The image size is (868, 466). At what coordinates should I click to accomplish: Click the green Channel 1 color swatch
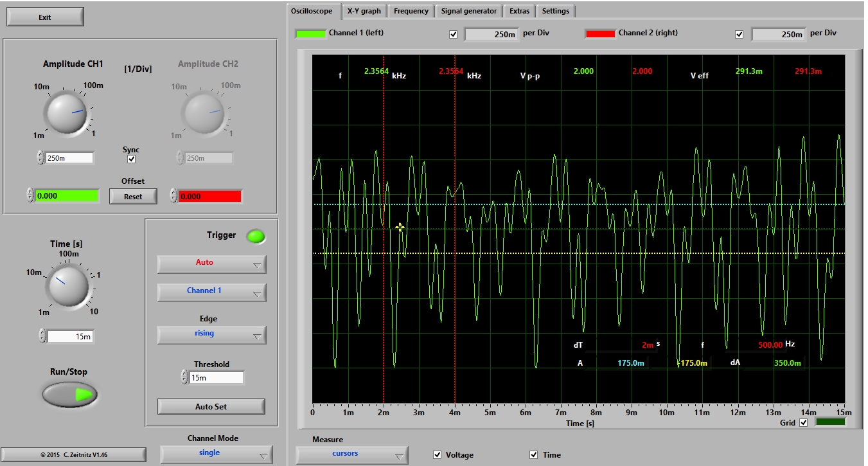pos(310,33)
